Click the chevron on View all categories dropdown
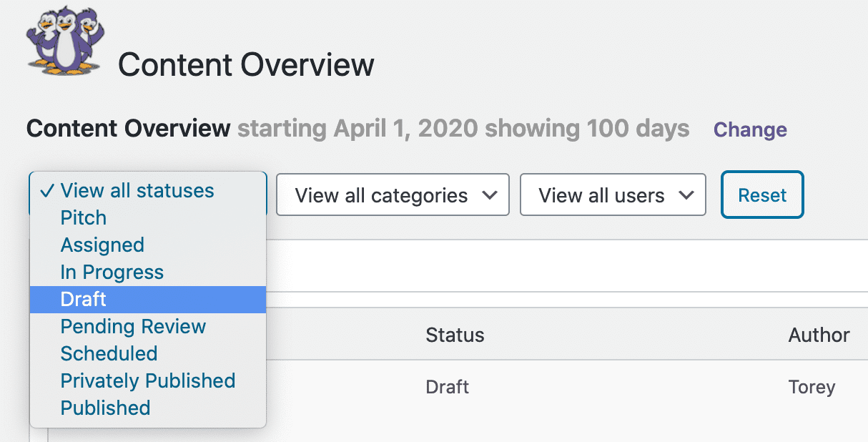Viewport: 868px width, 442px height. pyautogui.click(x=490, y=195)
